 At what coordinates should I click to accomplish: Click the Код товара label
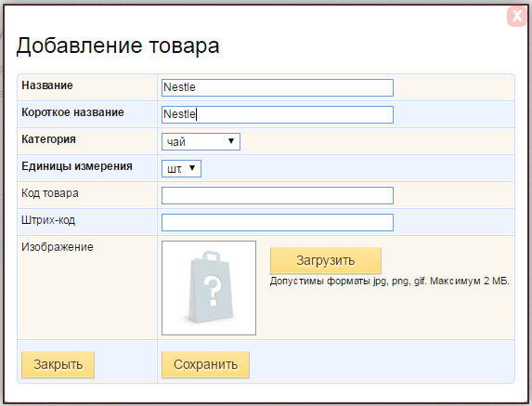pyautogui.click(x=50, y=193)
